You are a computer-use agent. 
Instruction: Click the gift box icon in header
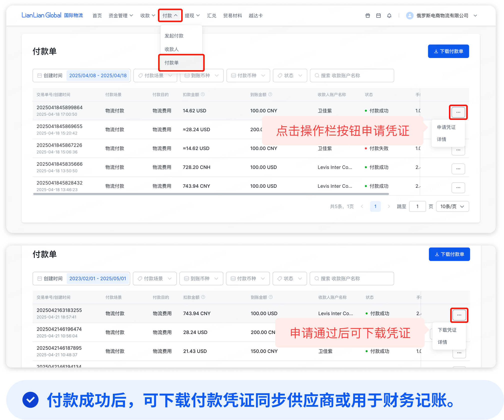[368, 15]
